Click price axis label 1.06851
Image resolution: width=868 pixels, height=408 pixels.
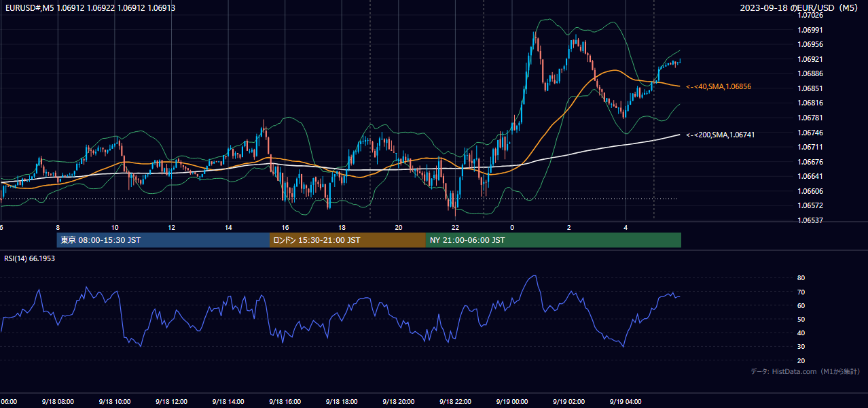810,88
